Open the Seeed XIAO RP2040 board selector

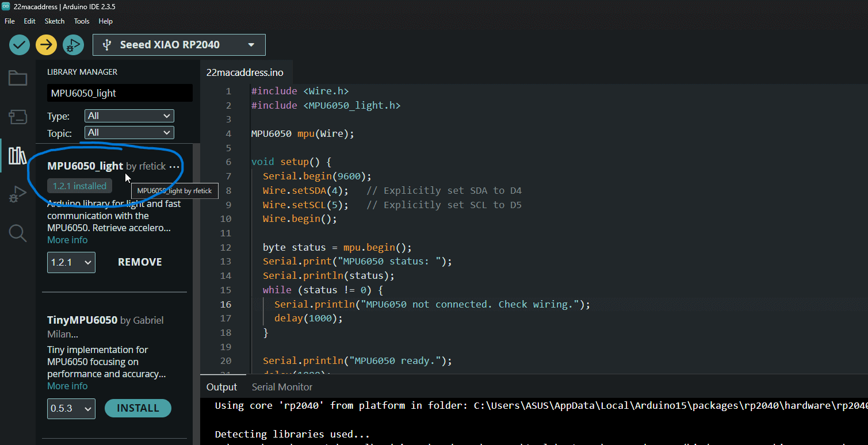[179, 45]
